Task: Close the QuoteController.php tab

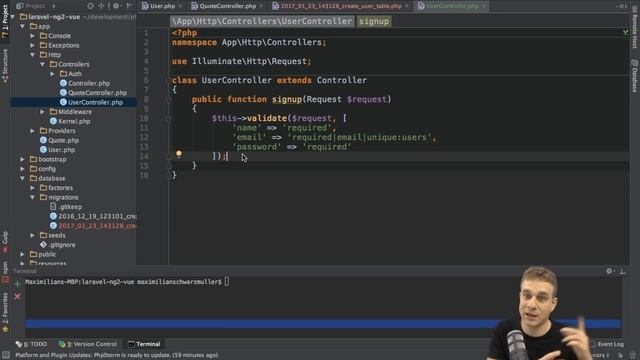Action: 261,6
